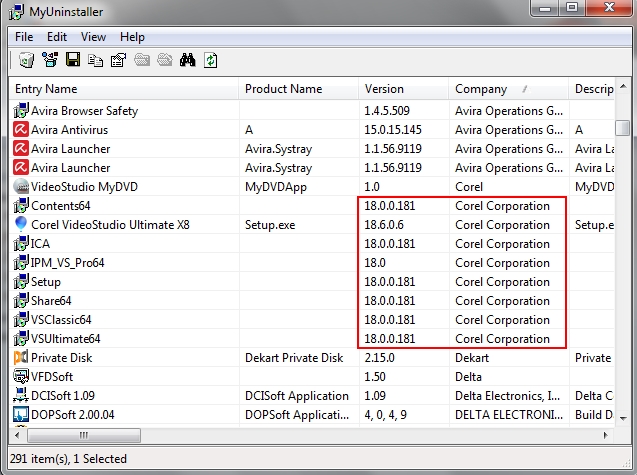Click the Refresh toolbar icon

point(210,61)
